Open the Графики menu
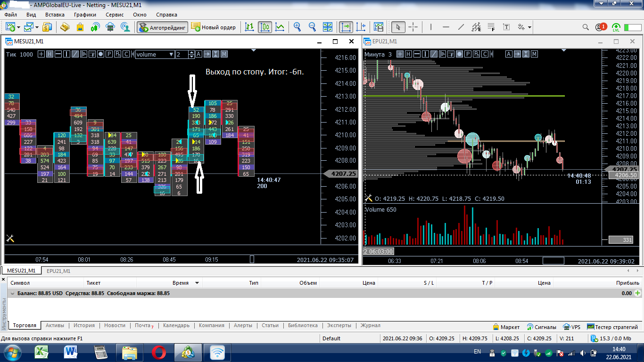Image resolution: width=644 pixels, height=362 pixels. pos(85,15)
